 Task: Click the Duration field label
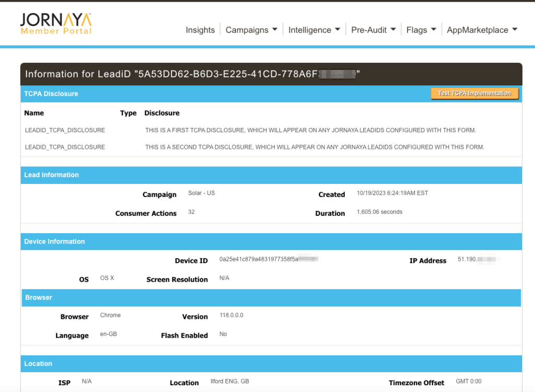pyautogui.click(x=330, y=213)
